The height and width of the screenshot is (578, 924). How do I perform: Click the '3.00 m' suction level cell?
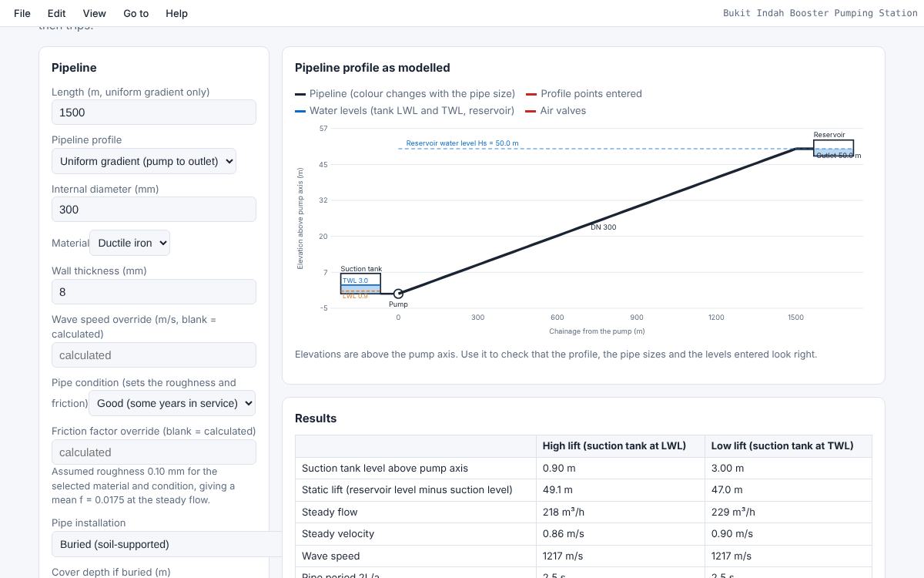click(788, 468)
